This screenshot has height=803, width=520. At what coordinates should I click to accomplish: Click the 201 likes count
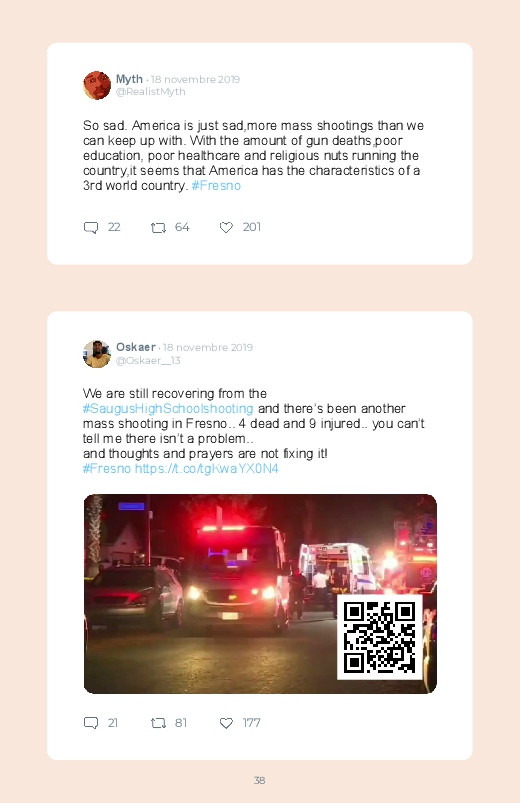click(252, 227)
